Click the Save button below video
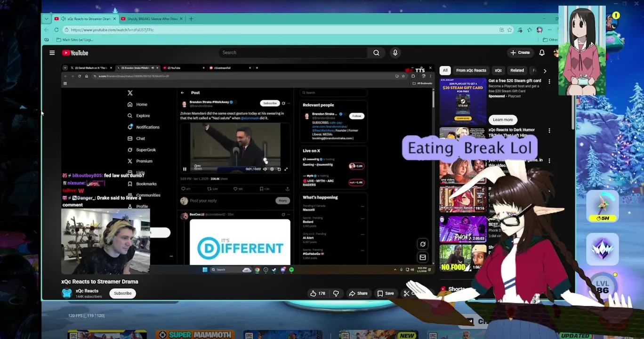Screen dimensions: 644x339 [x=385, y=293]
